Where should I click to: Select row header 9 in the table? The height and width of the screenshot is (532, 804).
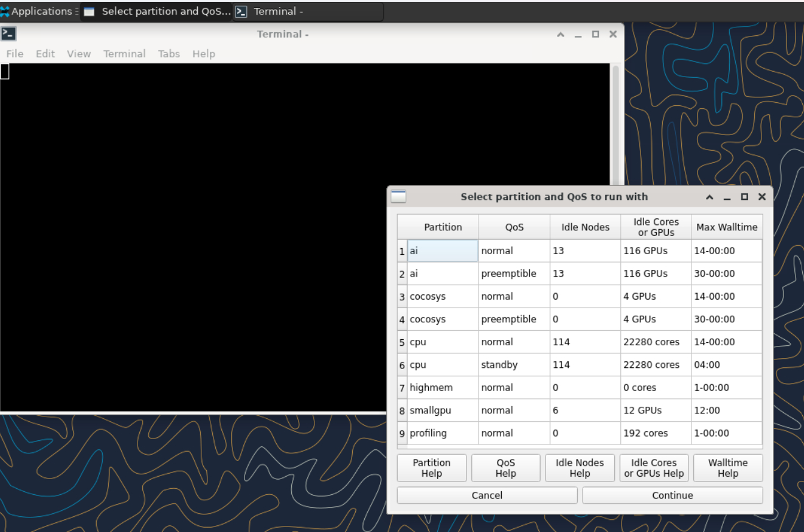[402, 433]
